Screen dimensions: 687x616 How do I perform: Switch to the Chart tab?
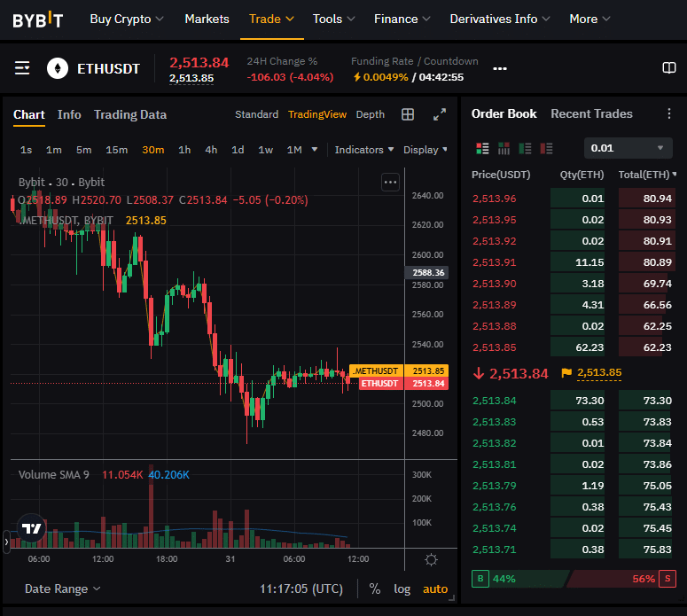pyautogui.click(x=29, y=115)
